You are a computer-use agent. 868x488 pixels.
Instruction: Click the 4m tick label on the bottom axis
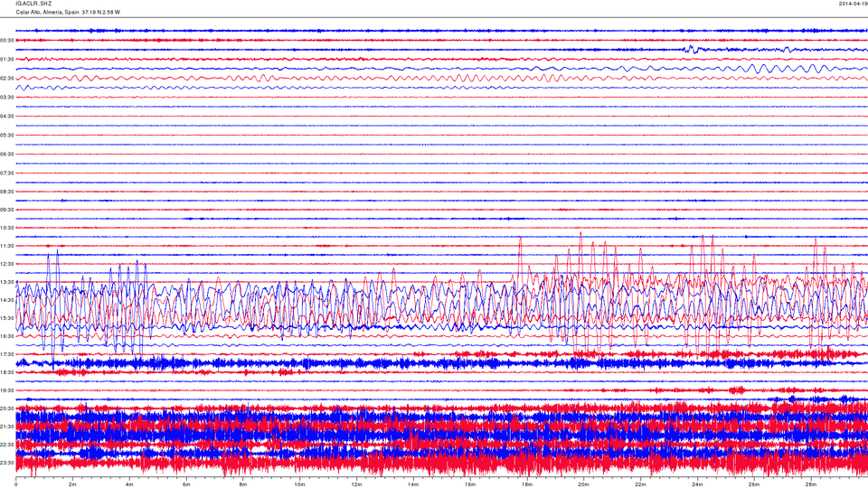pos(129,484)
